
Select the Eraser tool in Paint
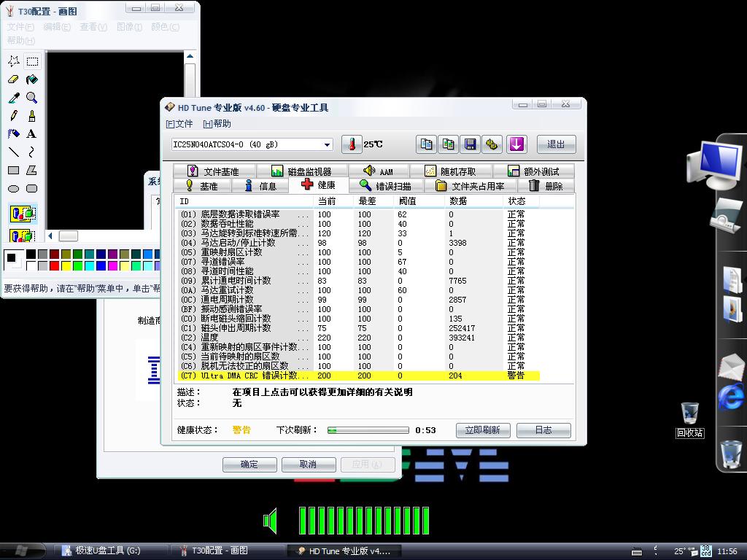click(x=12, y=79)
